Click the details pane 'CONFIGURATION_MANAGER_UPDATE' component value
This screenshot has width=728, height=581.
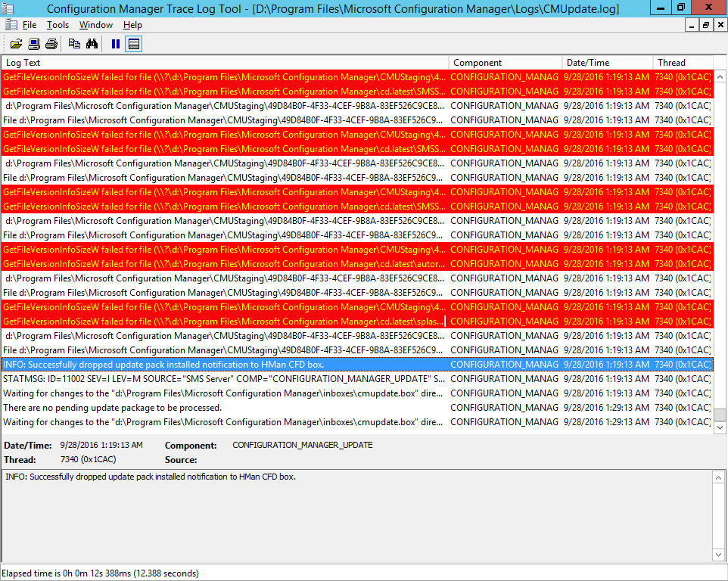(x=302, y=445)
